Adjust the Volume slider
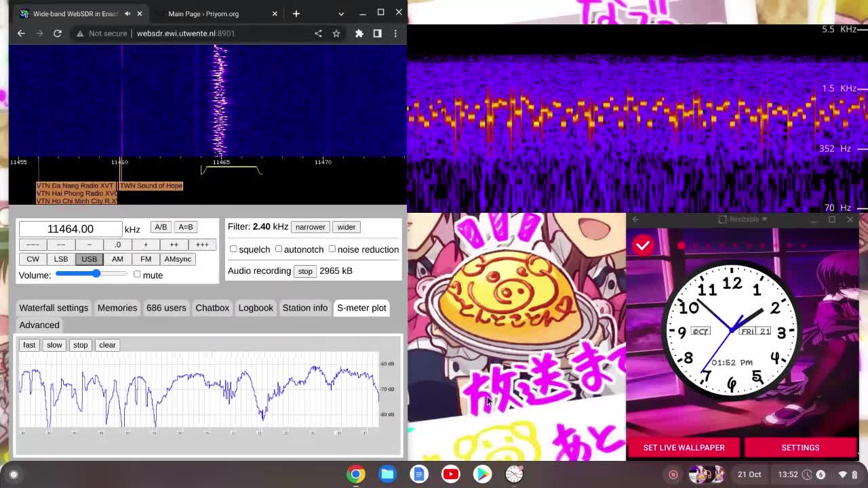This screenshot has height=488, width=868. [x=91, y=274]
